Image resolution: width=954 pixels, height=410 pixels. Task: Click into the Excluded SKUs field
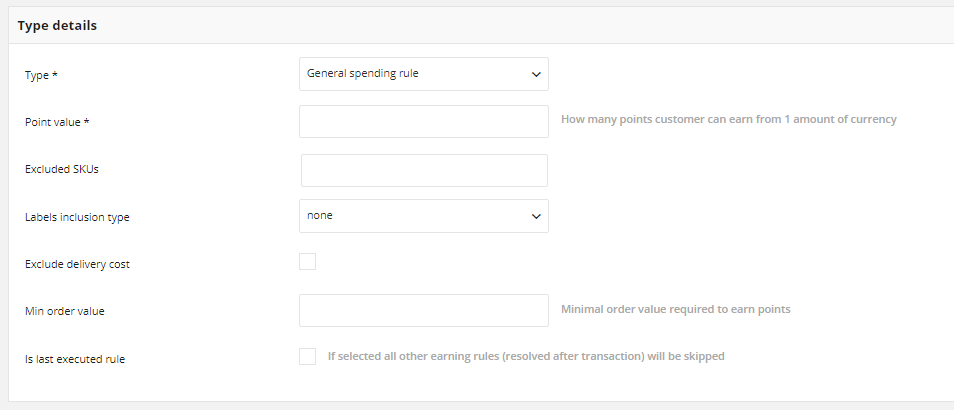click(x=424, y=170)
